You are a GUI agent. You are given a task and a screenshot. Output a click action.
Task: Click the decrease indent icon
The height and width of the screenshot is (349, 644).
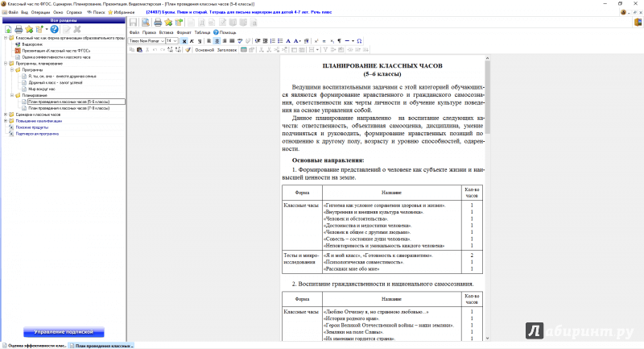(258, 41)
